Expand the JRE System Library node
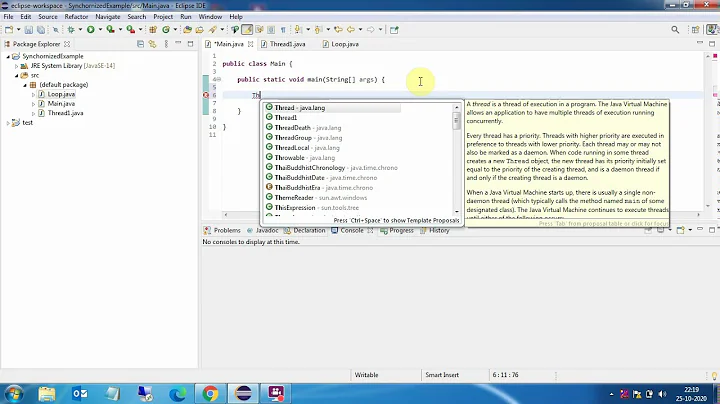The image size is (720, 404). (17, 66)
